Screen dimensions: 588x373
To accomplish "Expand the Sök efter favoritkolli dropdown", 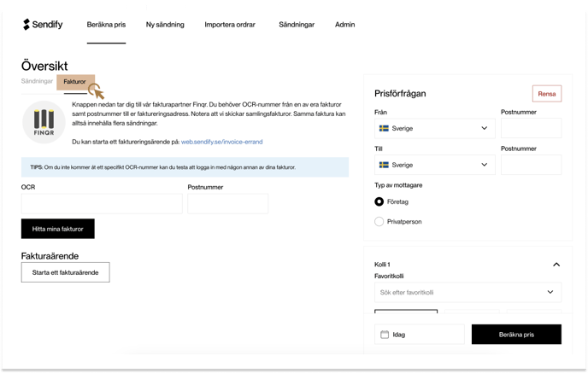I will click(x=550, y=293).
